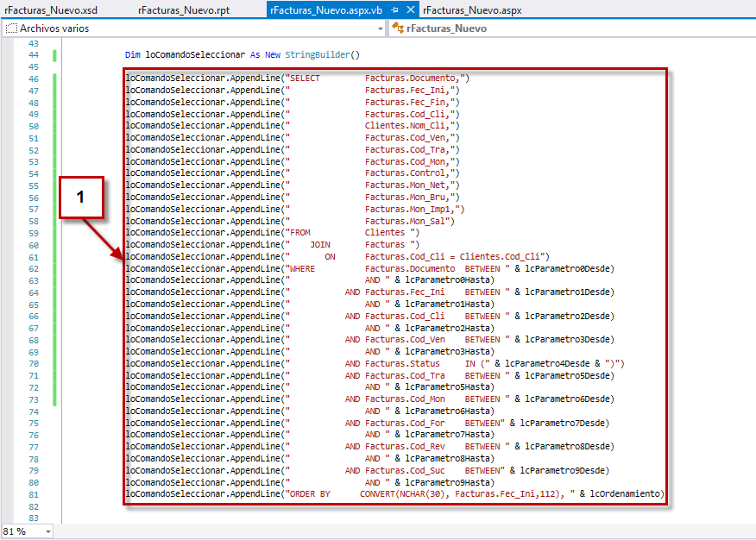Click the Archivos varios project icon
This screenshot has height=540, width=756.
(11, 28)
